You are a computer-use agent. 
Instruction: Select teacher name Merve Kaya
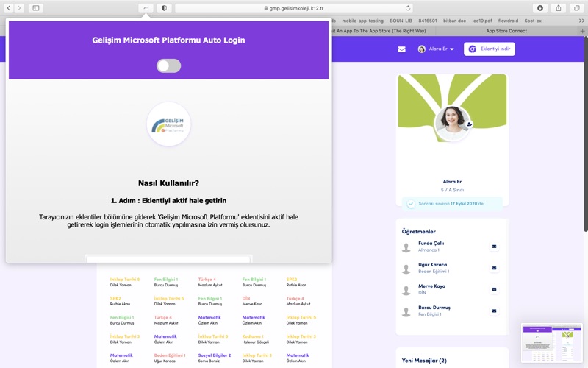point(431,286)
